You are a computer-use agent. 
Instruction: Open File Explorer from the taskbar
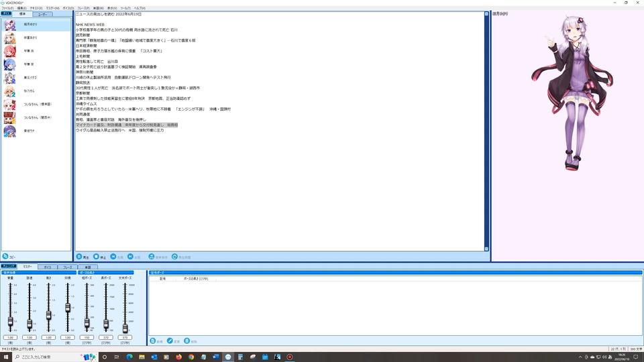[142, 357]
